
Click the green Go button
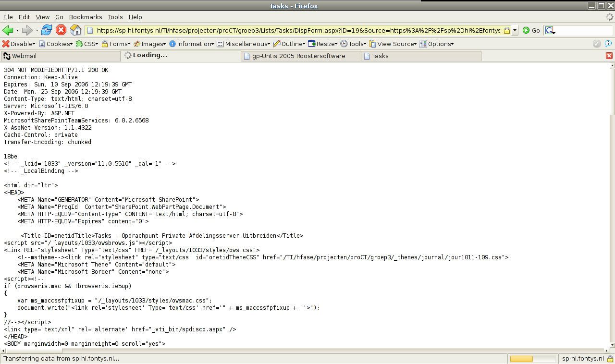click(531, 30)
